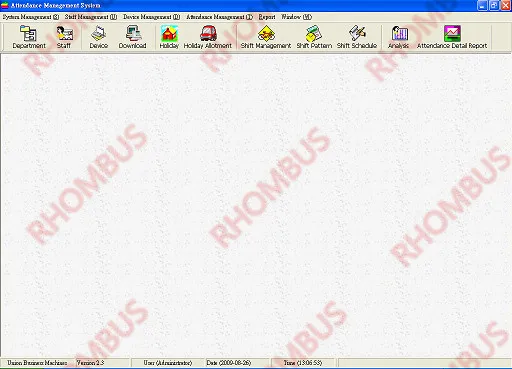
Task: Open the Window menu
Action: click(x=296, y=17)
